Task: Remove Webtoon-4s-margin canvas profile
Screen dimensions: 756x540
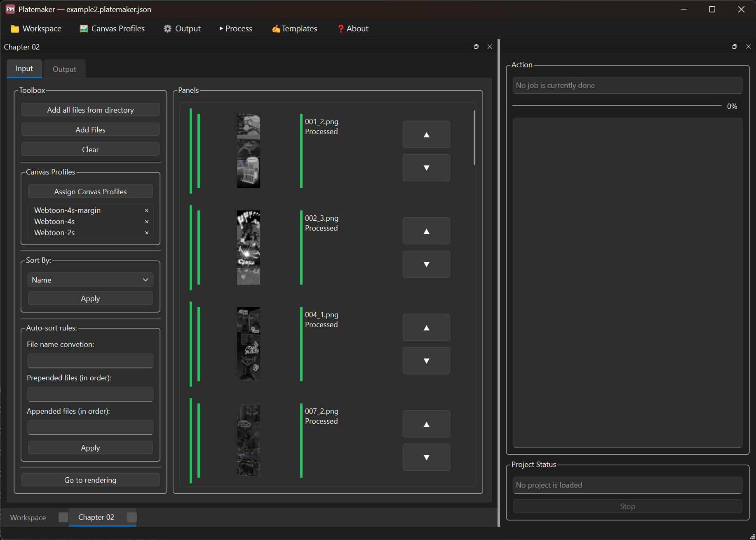Action: click(x=147, y=210)
